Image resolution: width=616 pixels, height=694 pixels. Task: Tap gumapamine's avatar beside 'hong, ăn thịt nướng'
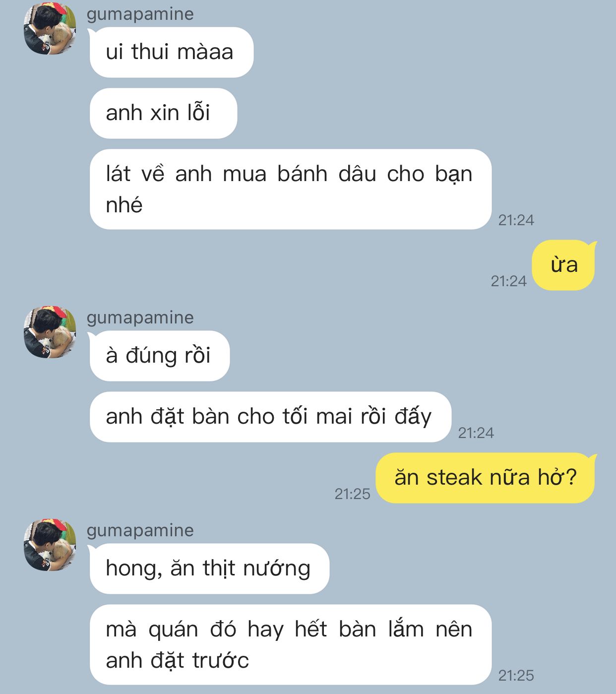coord(50,545)
